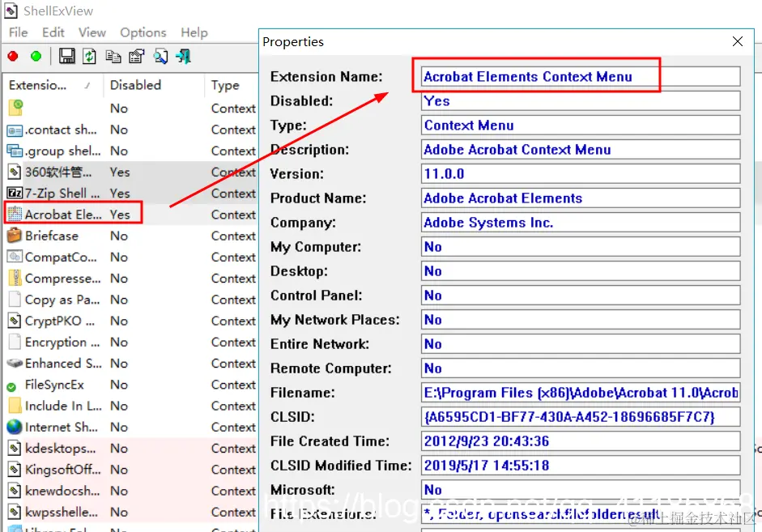Screen dimensions: 762x532
Task: Click the ShellExView title bar app icon
Action: [11, 11]
